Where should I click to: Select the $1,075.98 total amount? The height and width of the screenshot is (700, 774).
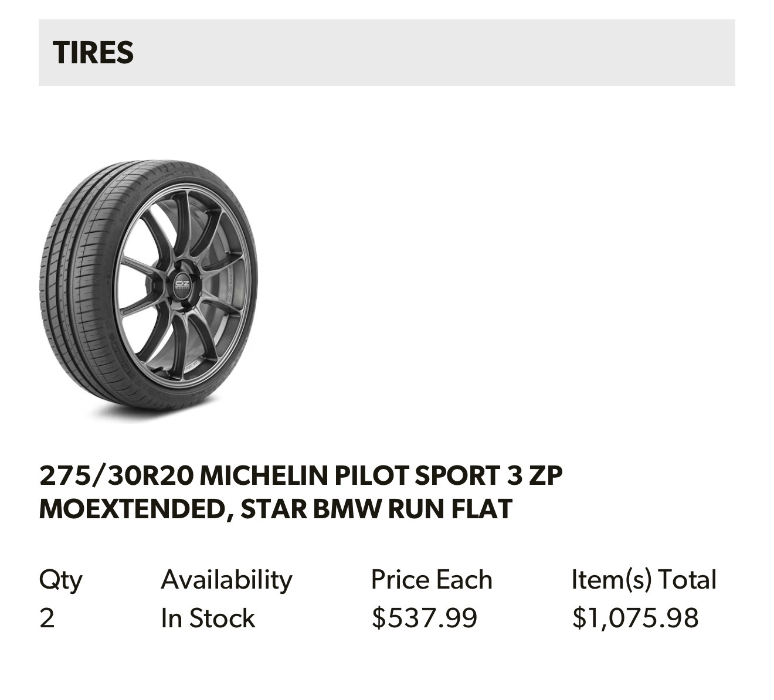[x=636, y=619]
